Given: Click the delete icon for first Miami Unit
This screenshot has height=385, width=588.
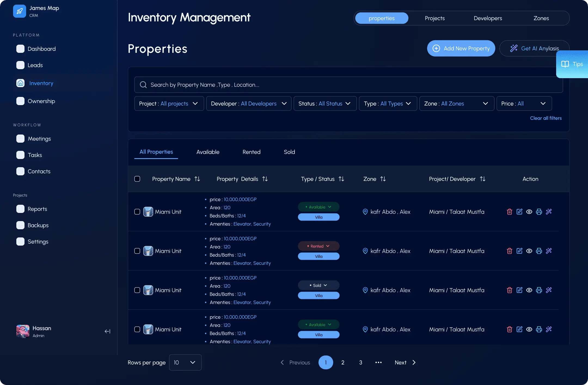Looking at the screenshot, I should (x=509, y=212).
